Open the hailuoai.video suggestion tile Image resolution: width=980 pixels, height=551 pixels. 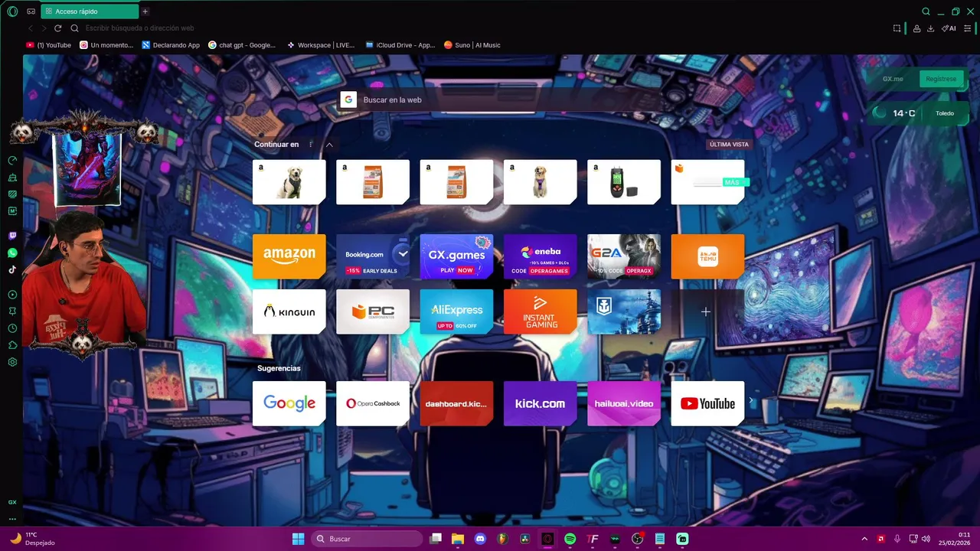point(624,403)
